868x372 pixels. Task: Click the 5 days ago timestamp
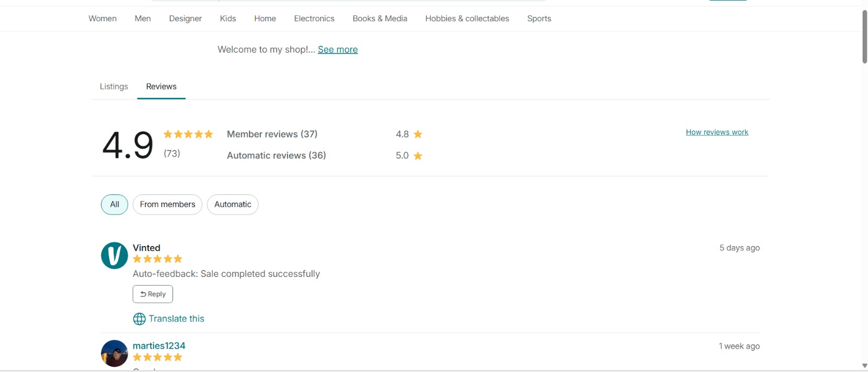[739, 248]
